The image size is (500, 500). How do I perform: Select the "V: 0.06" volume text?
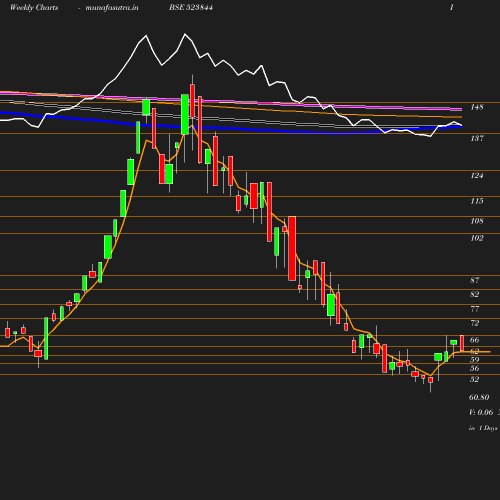(481, 412)
